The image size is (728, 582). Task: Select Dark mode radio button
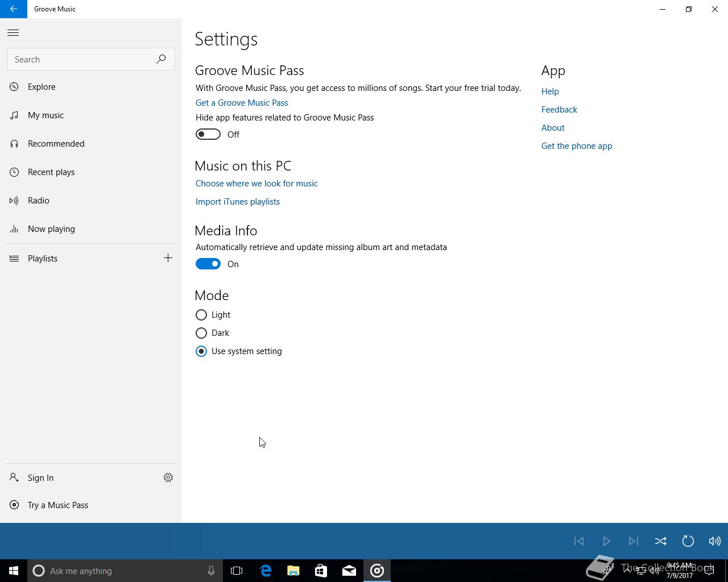(x=201, y=333)
